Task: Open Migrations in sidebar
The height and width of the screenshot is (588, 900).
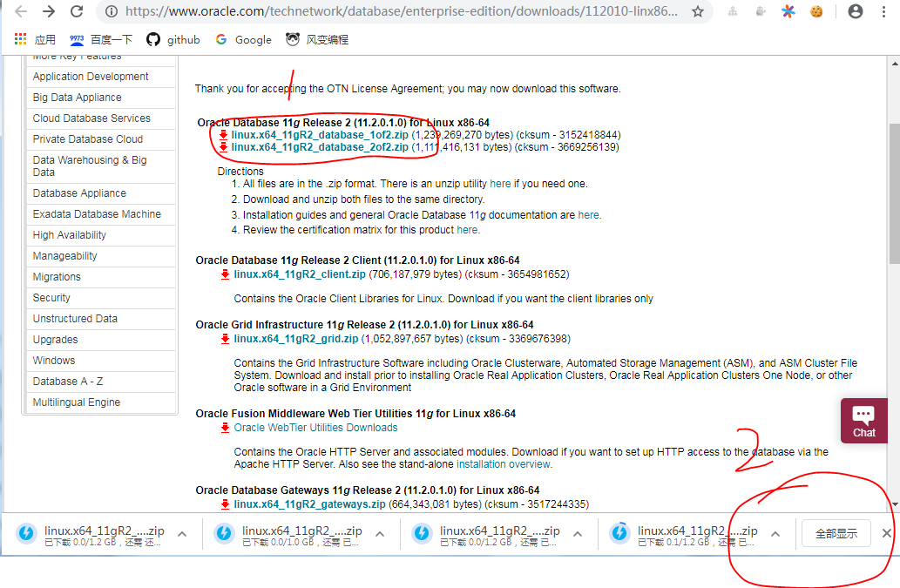Action: tap(100, 277)
